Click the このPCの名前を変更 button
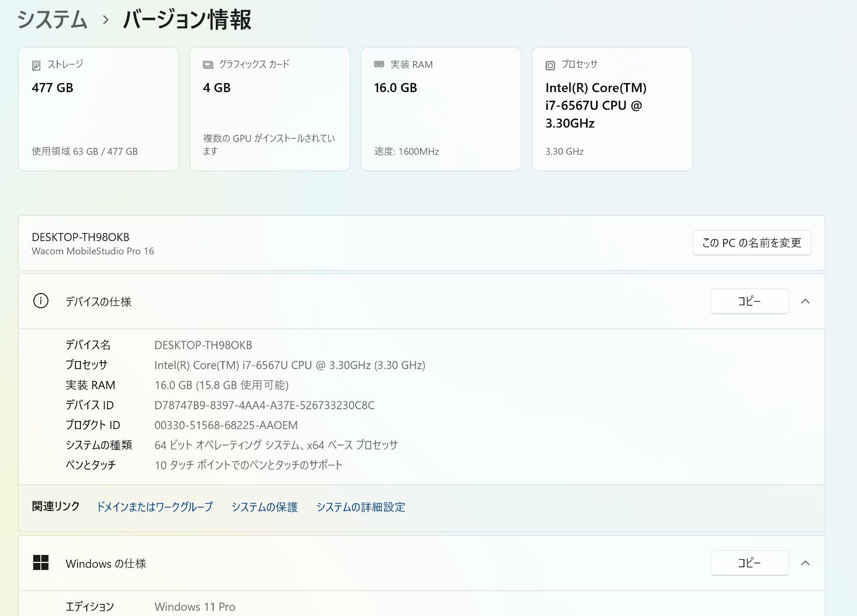Screen dimensions: 857x616 tap(751, 243)
